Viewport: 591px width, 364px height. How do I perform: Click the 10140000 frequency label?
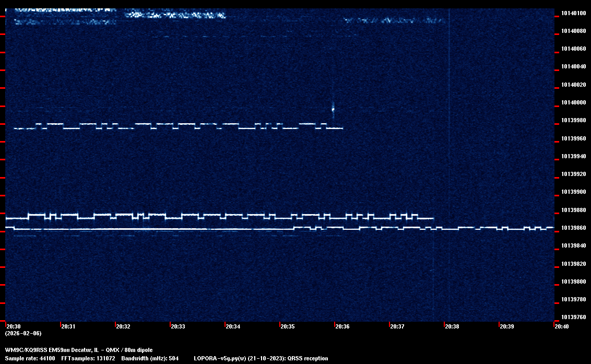(x=573, y=102)
